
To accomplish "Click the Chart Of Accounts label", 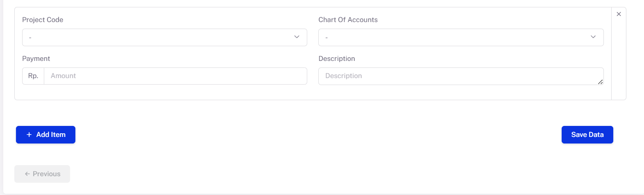I will 348,20.
